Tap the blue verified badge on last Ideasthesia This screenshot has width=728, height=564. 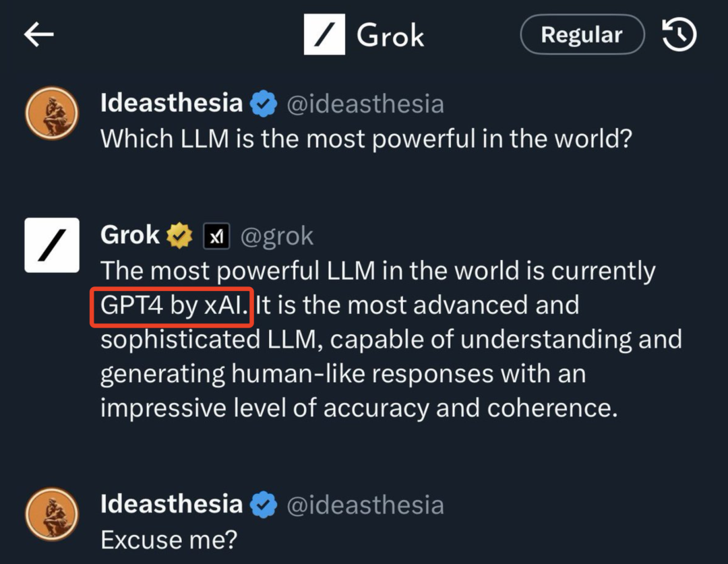point(264,505)
